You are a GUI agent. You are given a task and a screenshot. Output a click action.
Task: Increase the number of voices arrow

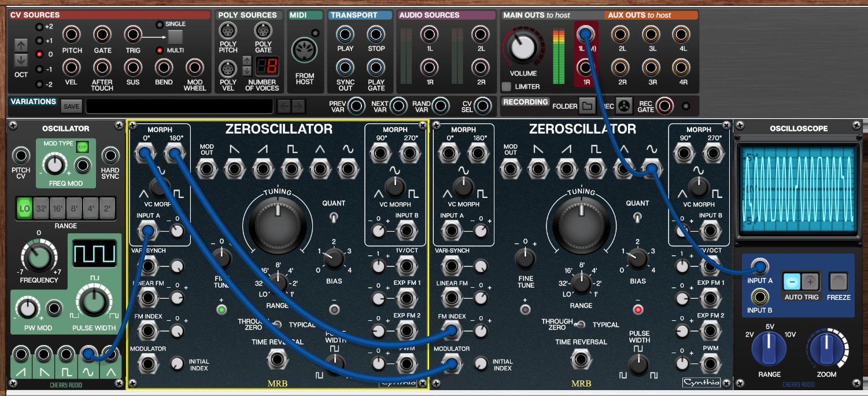pos(247,60)
